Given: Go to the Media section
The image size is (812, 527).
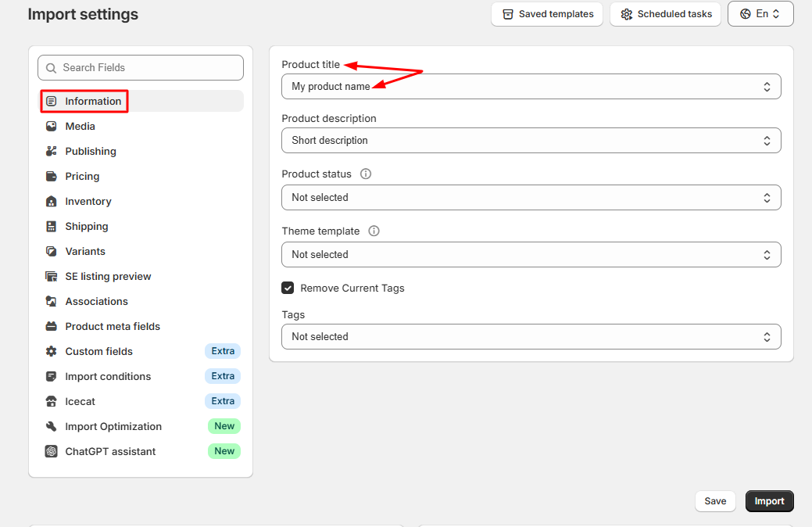Looking at the screenshot, I should [141, 126].
